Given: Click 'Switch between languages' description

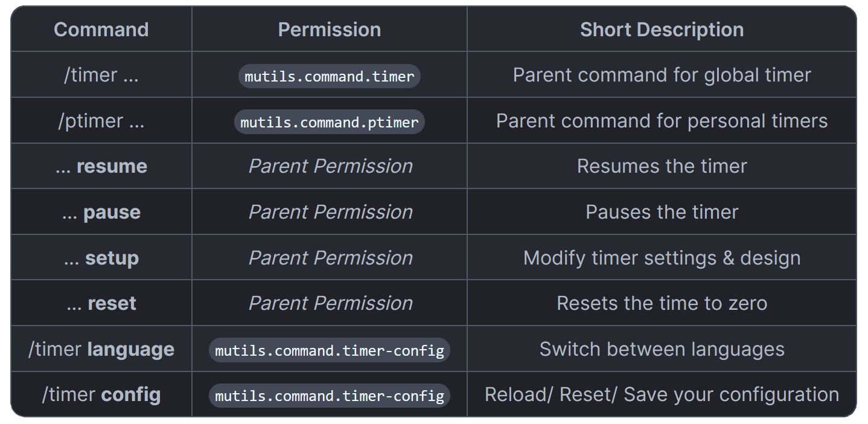Looking at the screenshot, I should (x=662, y=349).
